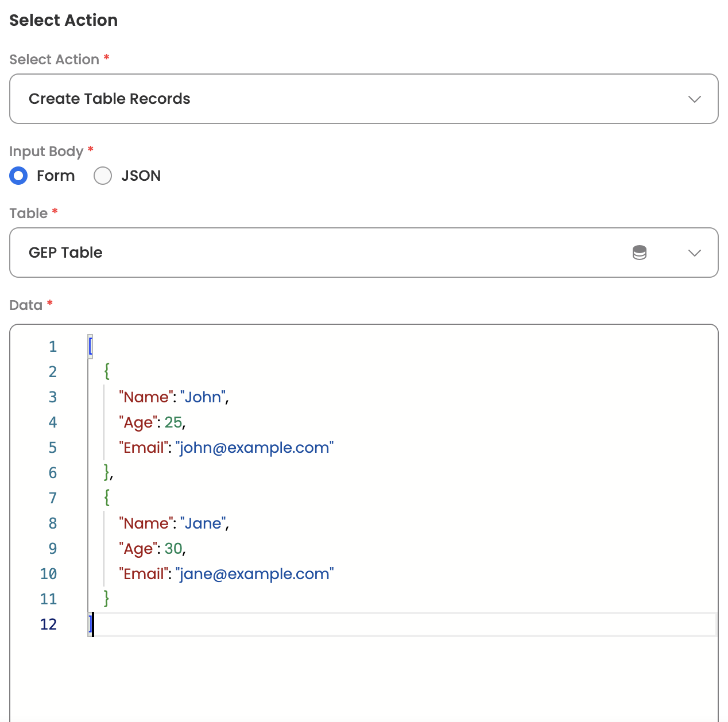This screenshot has width=728, height=722.
Task: Open the Select Action dropdown chevron
Action: click(694, 99)
